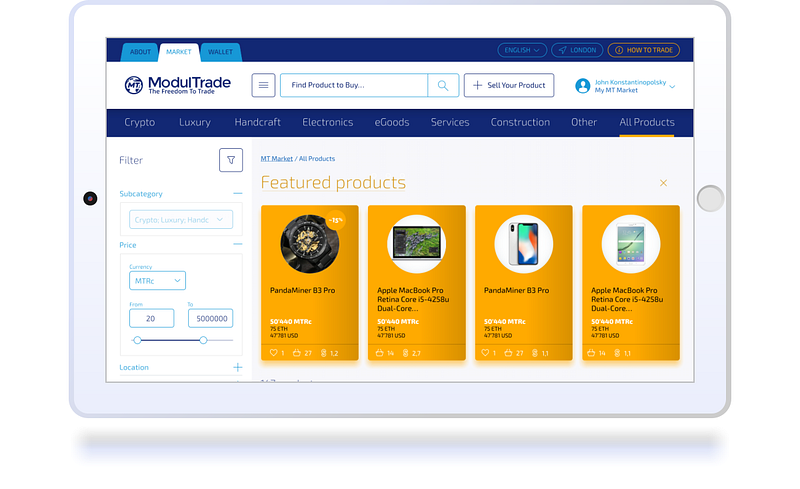This screenshot has height=489, width=800.
Task: Expand the user account menu chevron
Action: (672, 87)
